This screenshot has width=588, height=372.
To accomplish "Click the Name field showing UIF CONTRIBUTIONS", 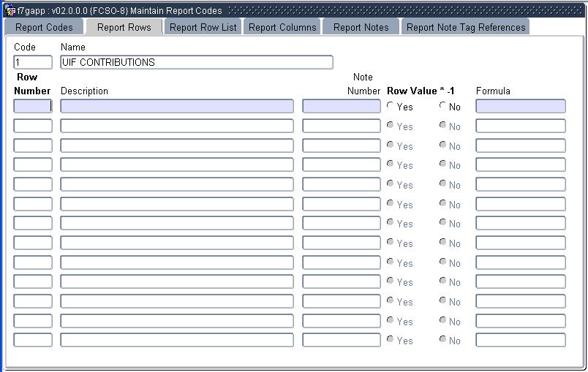I will (196, 63).
